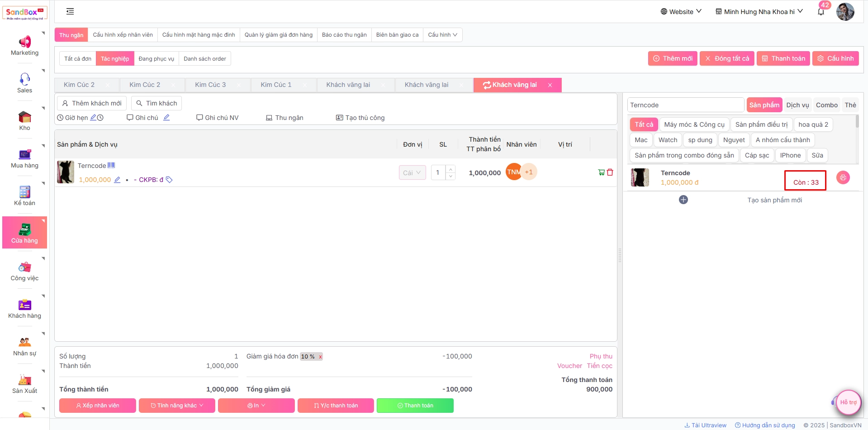Close the active Khách vãng lai tab
This screenshot has height=430, width=868.
(x=550, y=85)
